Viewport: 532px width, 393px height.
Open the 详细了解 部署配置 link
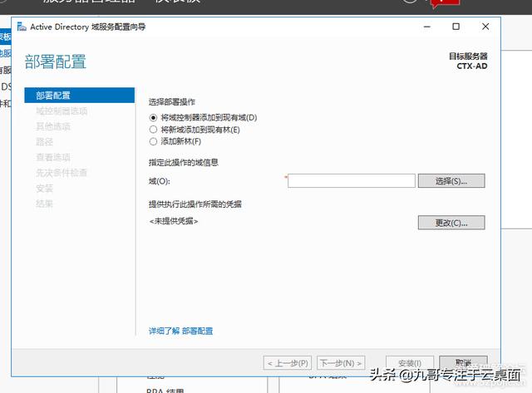point(181,331)
